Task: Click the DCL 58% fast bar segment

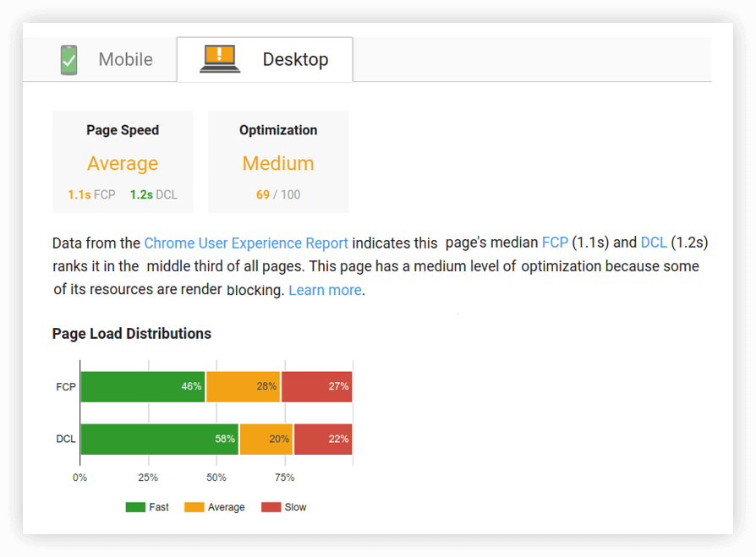Action: (160, 439)
